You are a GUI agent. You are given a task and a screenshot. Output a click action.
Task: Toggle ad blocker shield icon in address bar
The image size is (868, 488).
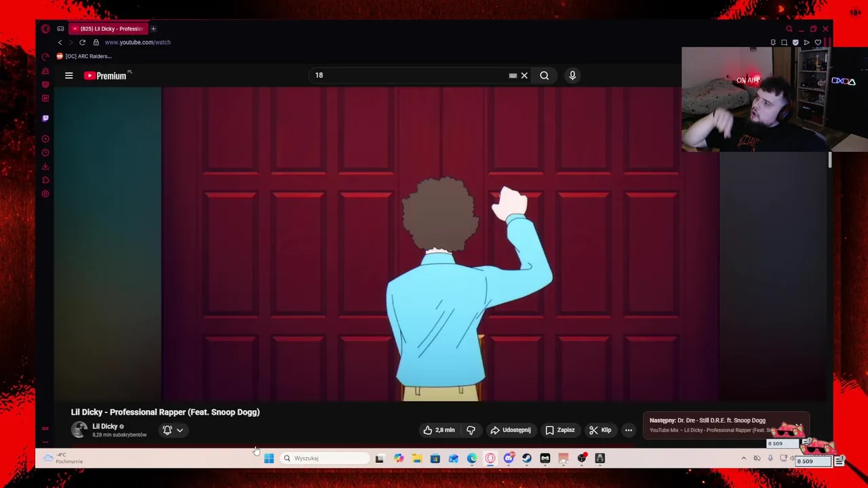(x=795, y=43)
